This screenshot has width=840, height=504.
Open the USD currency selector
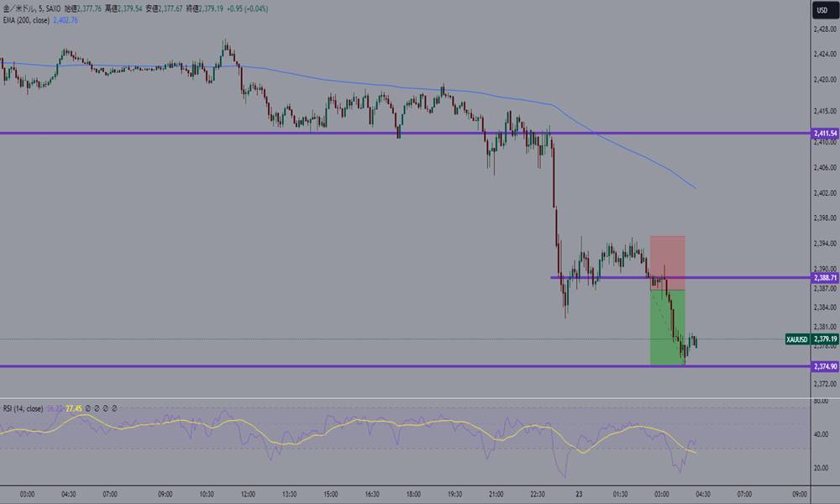823,11
